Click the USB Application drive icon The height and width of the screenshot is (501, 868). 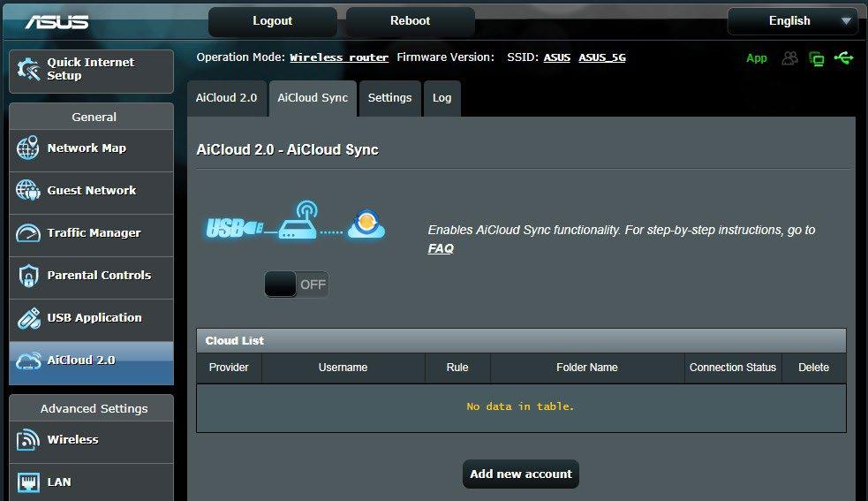28,318
